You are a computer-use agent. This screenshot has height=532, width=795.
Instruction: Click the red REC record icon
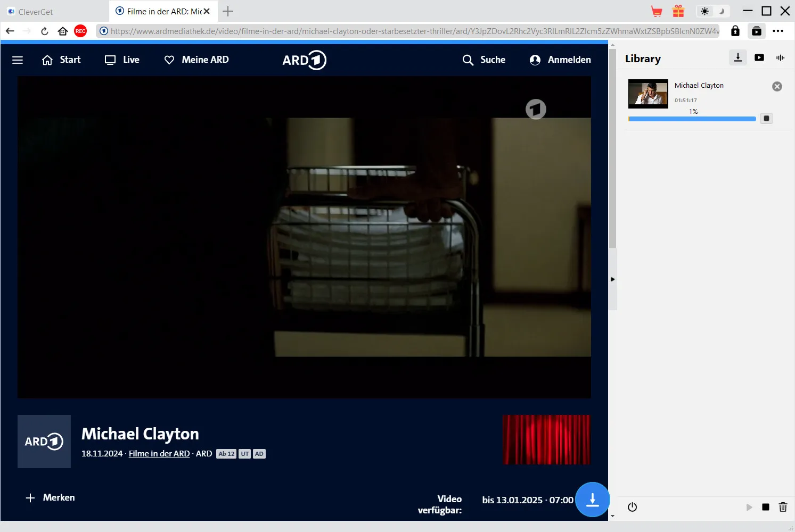click(80, 31)
